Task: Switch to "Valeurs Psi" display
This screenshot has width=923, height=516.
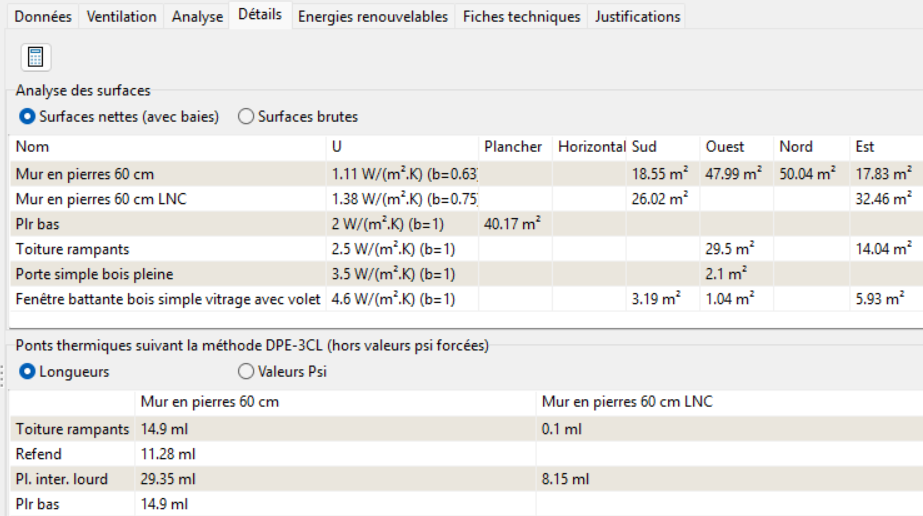Action: [246, 372]
